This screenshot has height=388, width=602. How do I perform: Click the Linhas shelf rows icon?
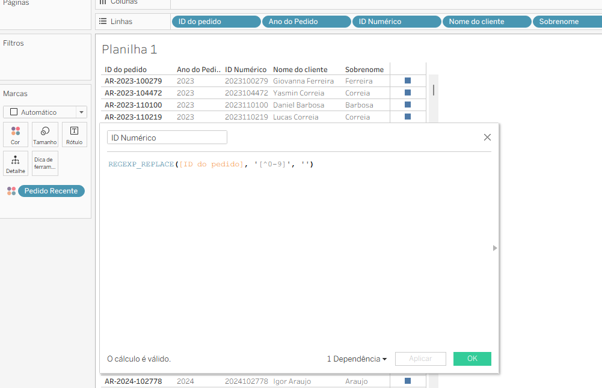[x=103, y=21]
